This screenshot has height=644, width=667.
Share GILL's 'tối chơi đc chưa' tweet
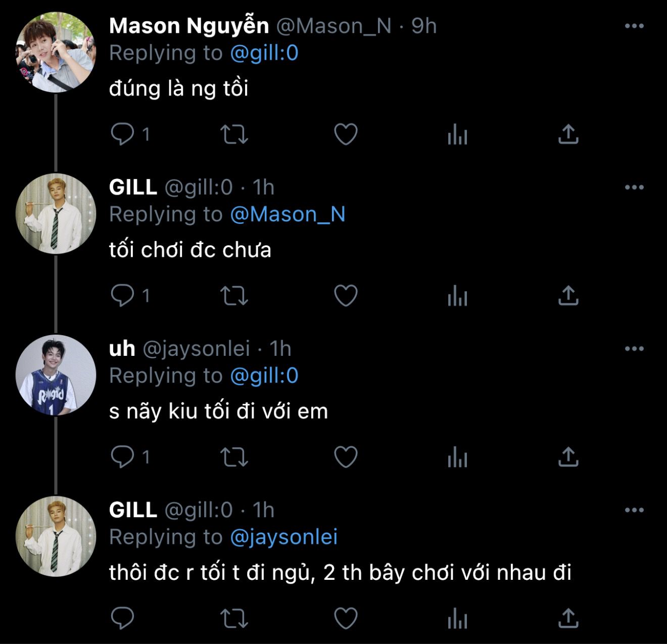coord(568,296)
